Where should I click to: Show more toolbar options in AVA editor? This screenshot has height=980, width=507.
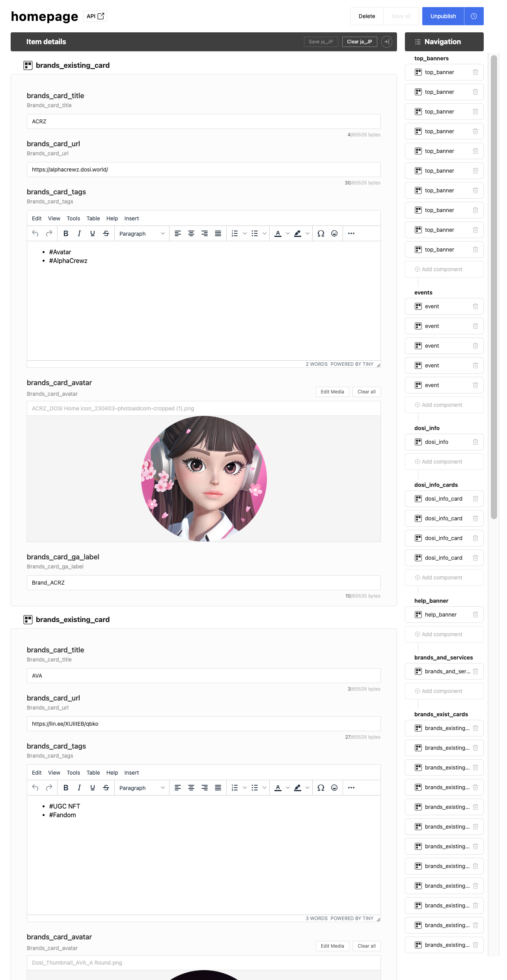pyautogui.click(x=351, y=788)
